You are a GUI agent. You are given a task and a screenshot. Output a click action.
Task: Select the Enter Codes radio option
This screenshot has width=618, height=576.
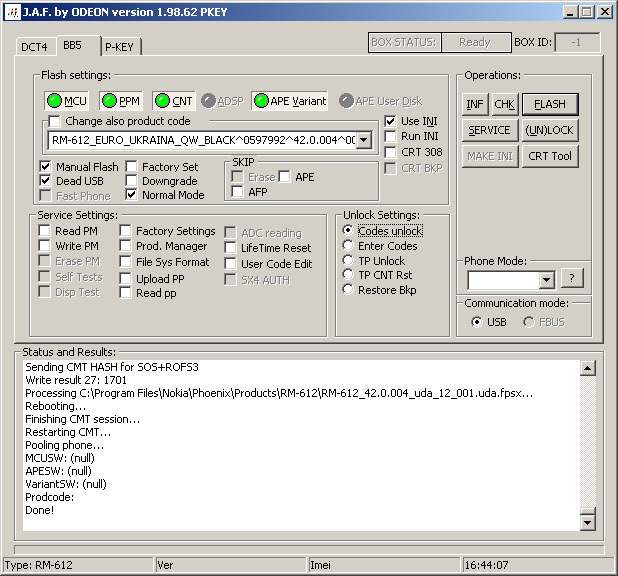click(348, 245)
